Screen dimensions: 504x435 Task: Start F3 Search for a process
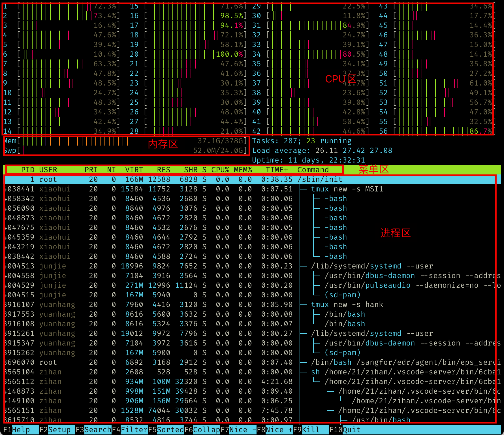point(94,430)
